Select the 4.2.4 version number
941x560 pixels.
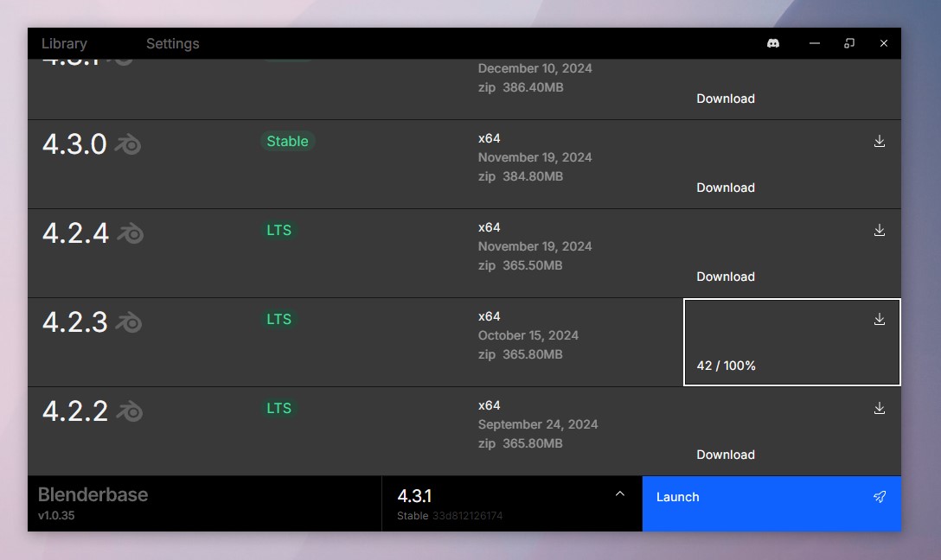[x=75, y=233]
